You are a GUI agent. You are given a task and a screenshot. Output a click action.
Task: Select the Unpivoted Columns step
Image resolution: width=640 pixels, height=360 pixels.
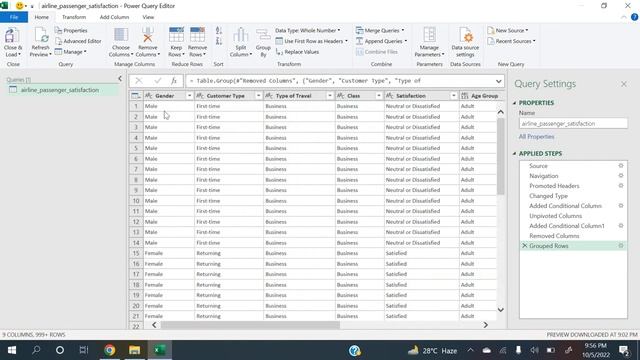tap(556, 216)
